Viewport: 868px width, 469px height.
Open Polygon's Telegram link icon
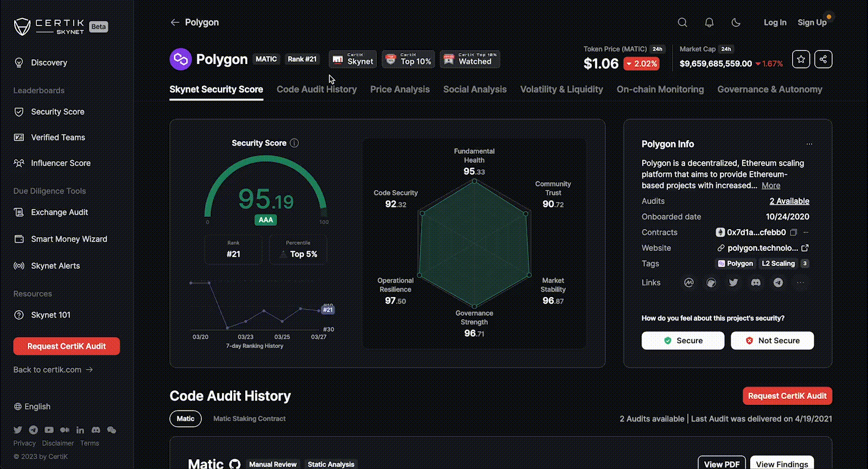point(778,282)
